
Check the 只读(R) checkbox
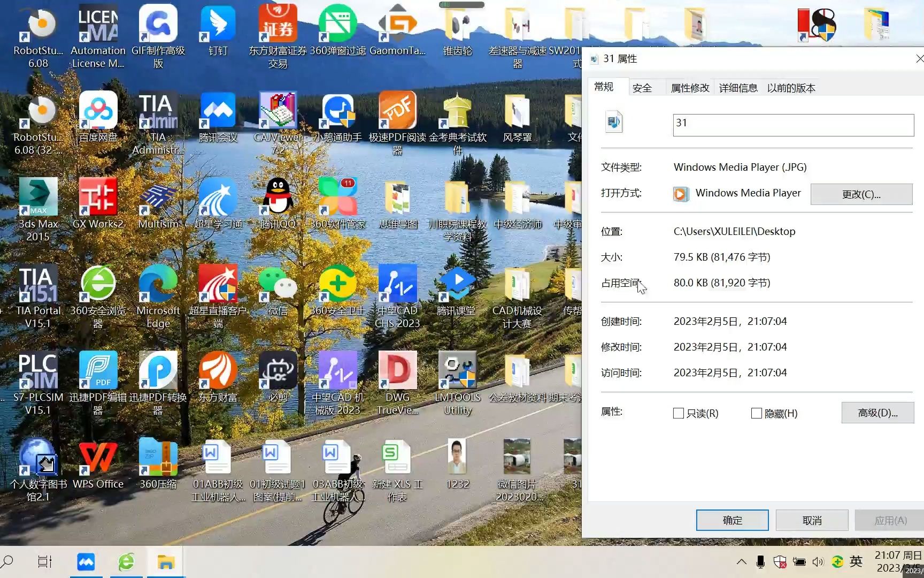[678, 413]
